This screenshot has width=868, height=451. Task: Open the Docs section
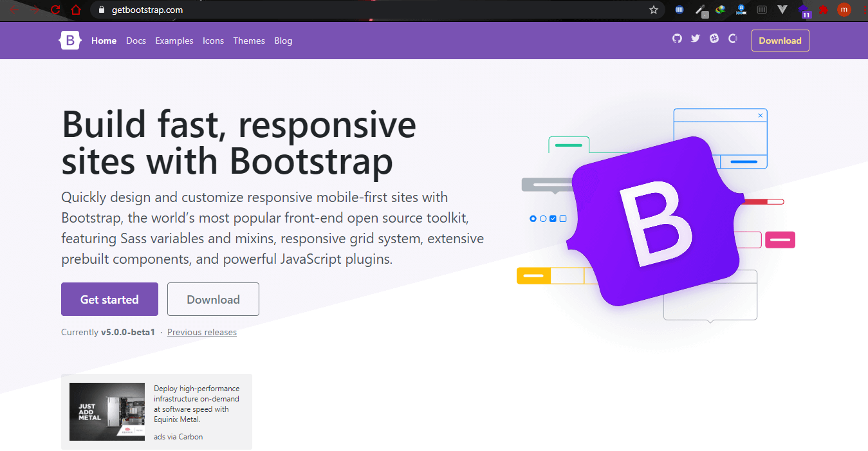136,40
